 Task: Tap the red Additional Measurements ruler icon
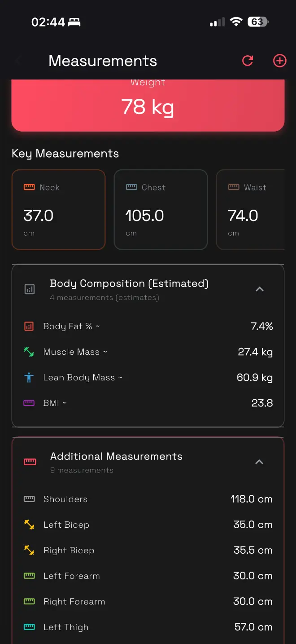30,462
